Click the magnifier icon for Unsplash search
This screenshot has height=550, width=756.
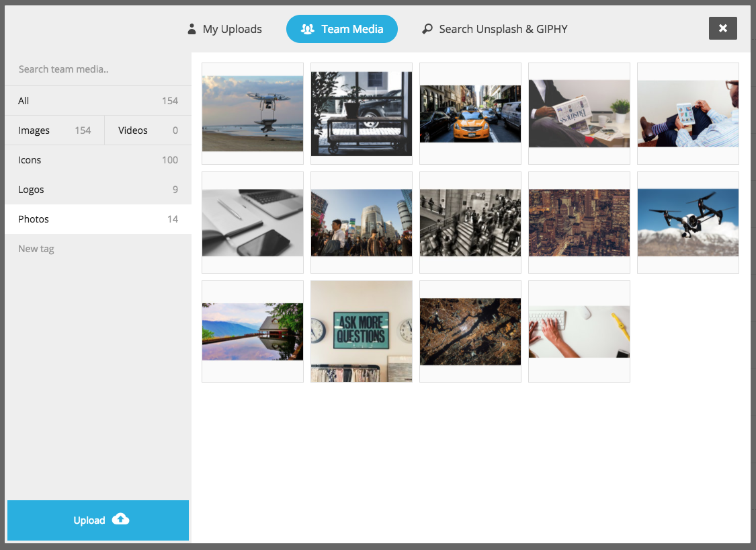click(427, 29)
